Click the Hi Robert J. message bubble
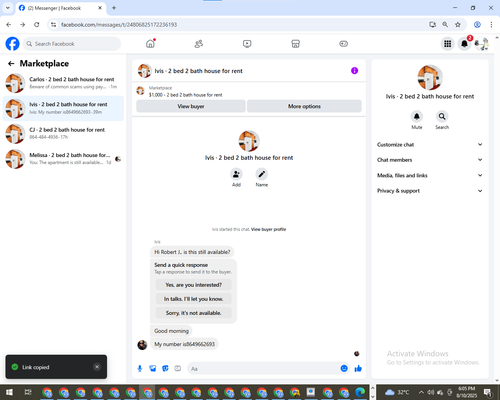Image resolution: width=500 pixels, height=400 pixels. [192, 252]
